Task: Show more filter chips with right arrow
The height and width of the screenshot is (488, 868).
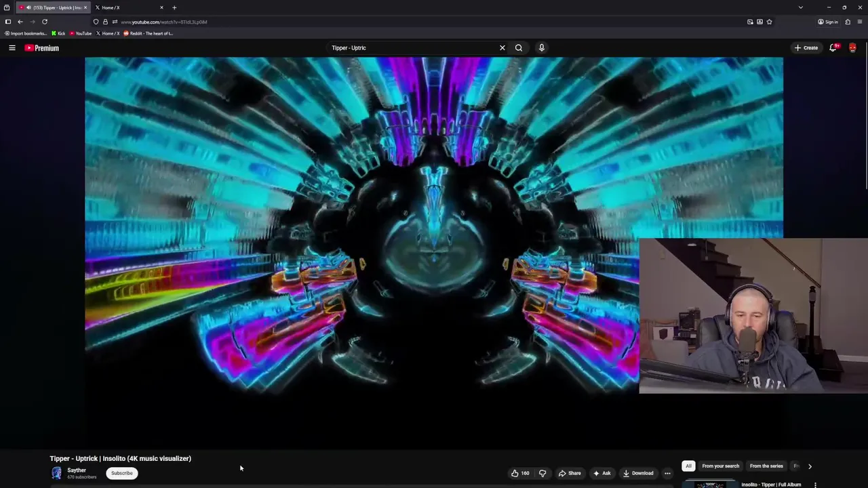Action: pos(810,466)
